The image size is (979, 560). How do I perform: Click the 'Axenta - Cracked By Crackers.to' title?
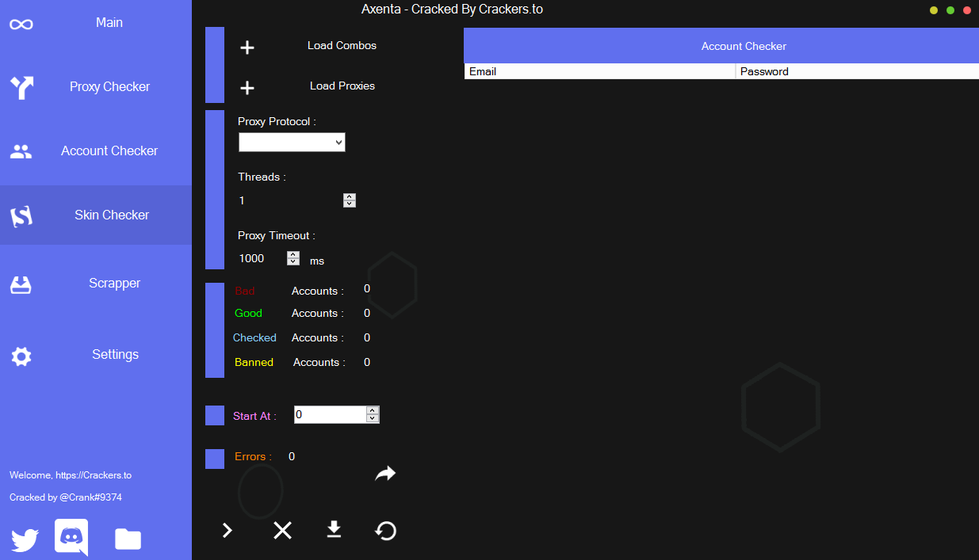coord(452,10)
